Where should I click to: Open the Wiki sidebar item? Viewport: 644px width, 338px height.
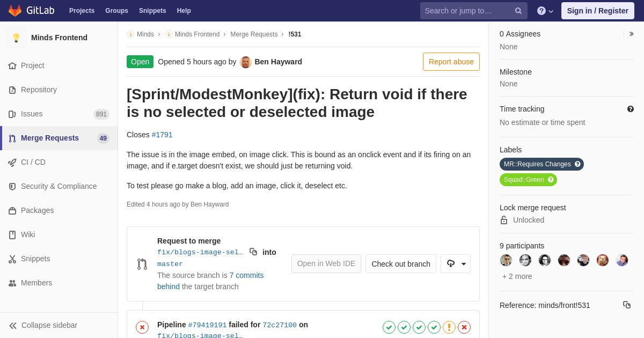pos(59,234)
